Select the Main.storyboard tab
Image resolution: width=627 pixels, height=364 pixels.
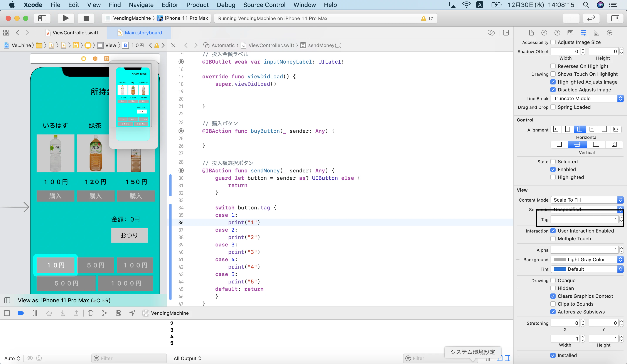pos(140,33)
